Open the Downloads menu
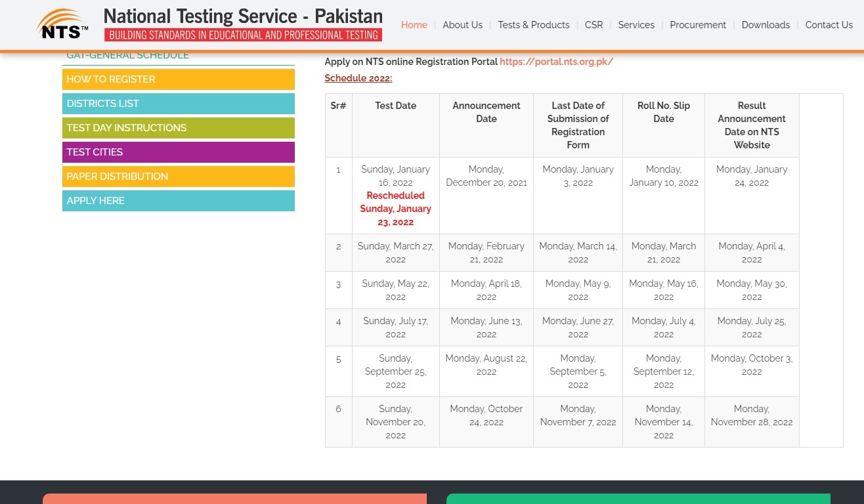864x504 pixels. click(766, 25)
